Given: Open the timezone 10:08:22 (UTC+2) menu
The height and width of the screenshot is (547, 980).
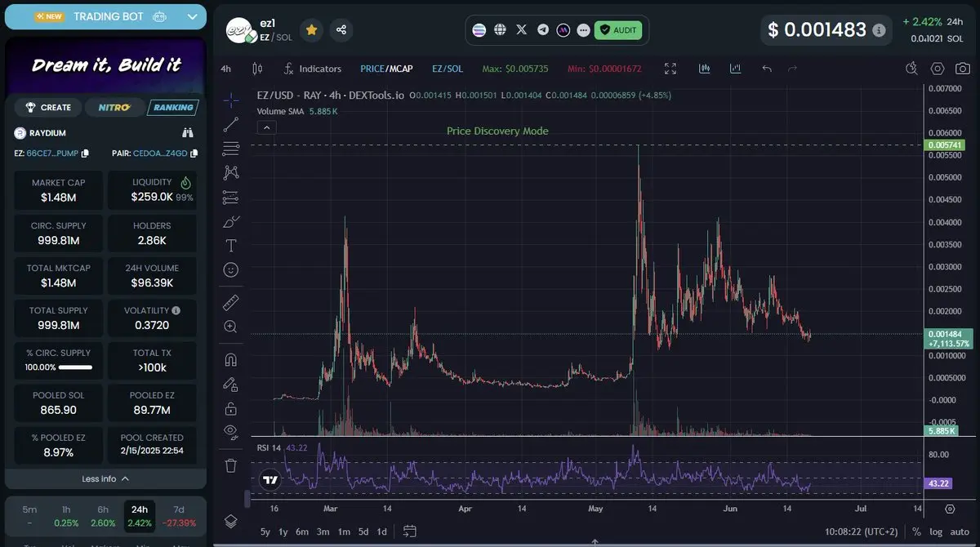Looking at the screenshot, I should (x=861, y=532).
